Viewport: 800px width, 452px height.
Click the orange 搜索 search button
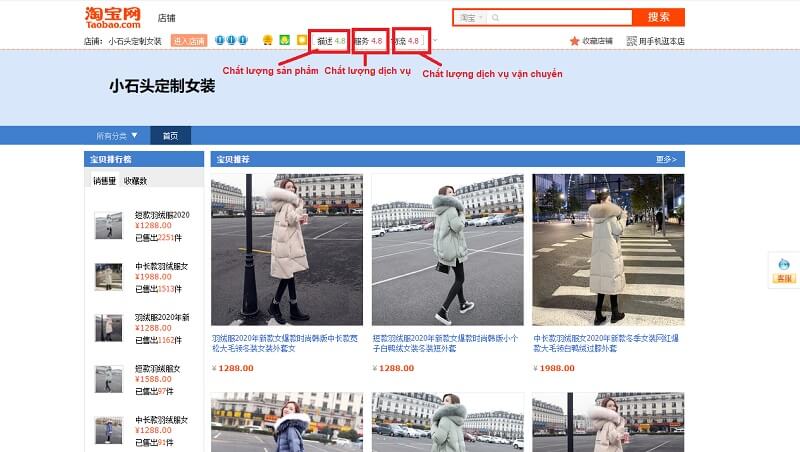click(x=658, y=17)
